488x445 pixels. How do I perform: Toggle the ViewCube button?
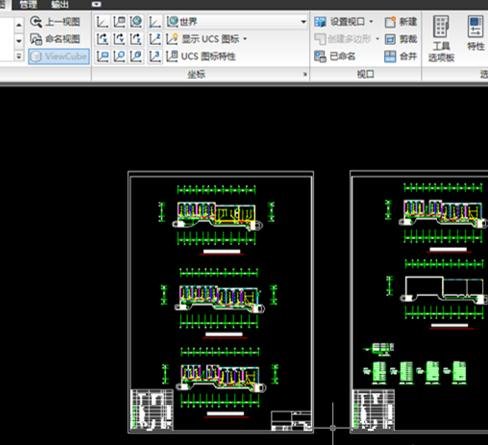[59, 57]
